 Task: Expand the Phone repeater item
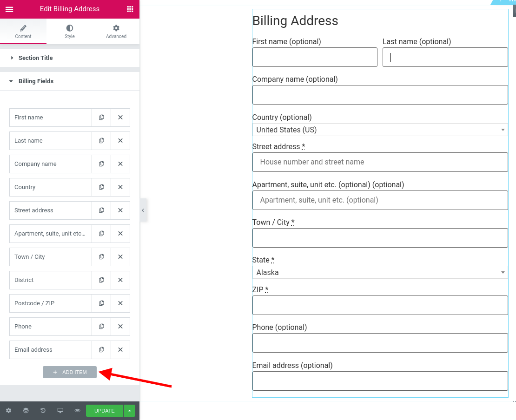click(x=51, y=327)
